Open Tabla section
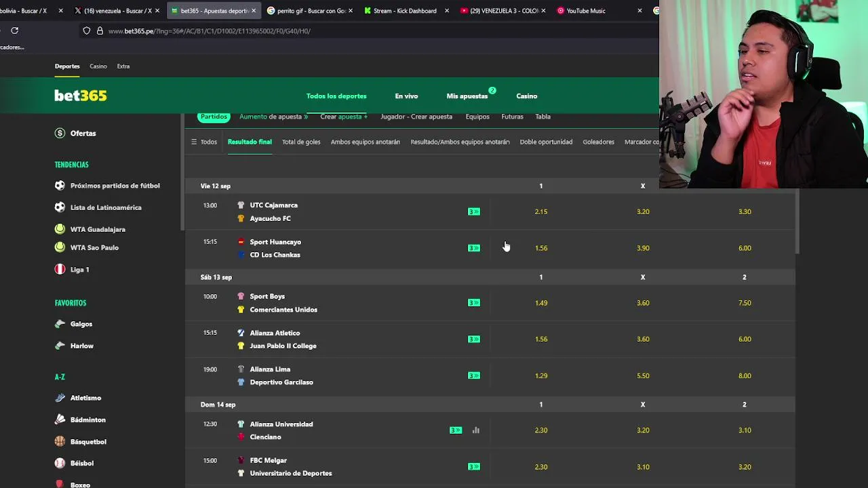 pos(542,117)
